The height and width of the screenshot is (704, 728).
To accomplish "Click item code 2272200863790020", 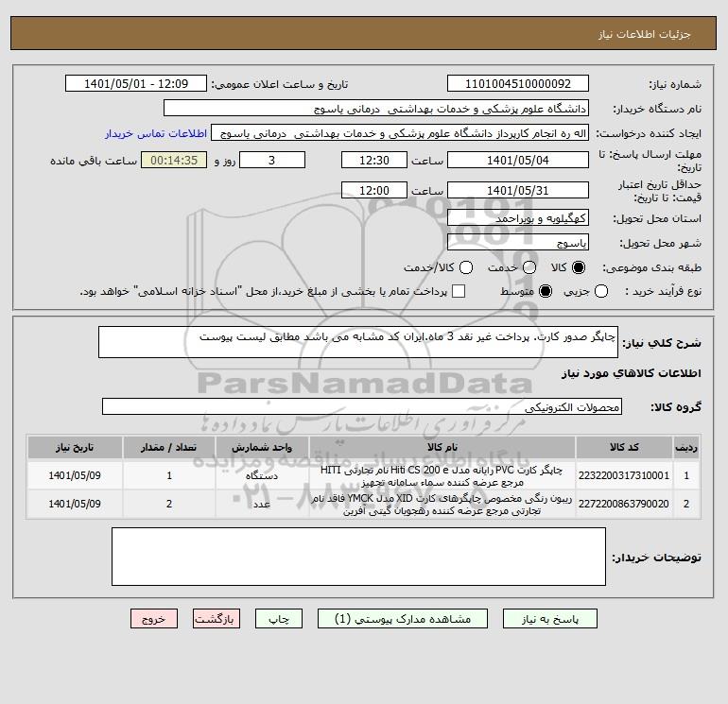I will (624, 504).
